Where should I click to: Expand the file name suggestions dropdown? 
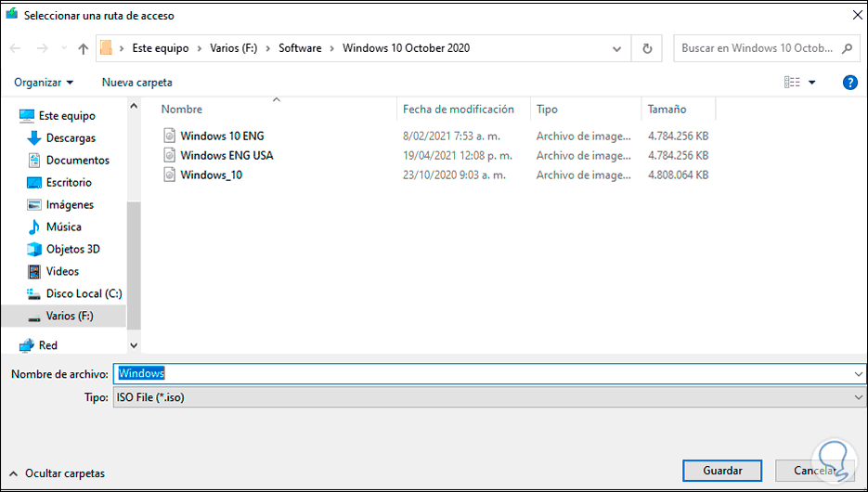pos(858,374)
